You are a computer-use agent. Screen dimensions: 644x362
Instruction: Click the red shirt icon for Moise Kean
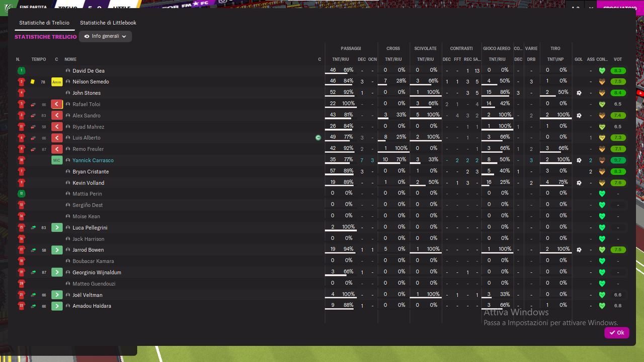pos(21,217)
